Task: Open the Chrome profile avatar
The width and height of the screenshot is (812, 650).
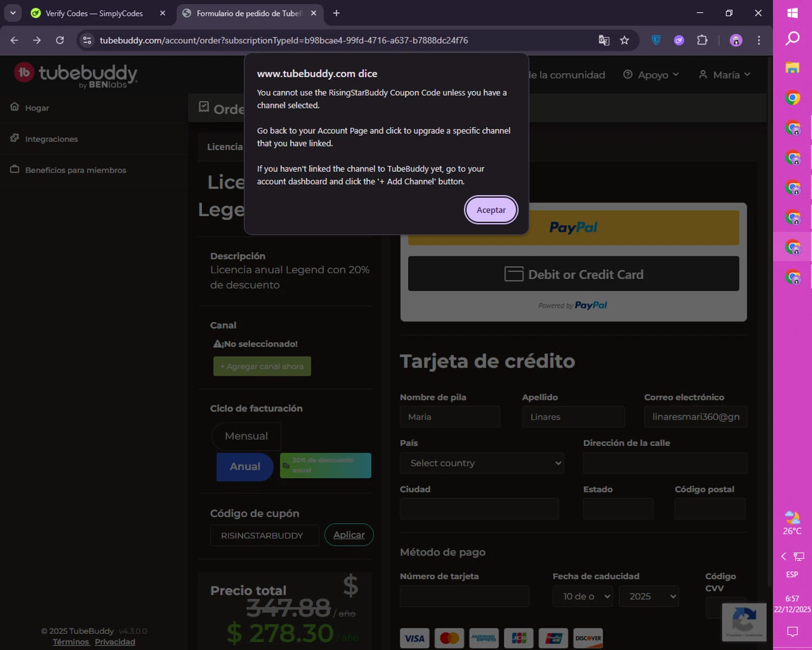Action: (736, 40)
